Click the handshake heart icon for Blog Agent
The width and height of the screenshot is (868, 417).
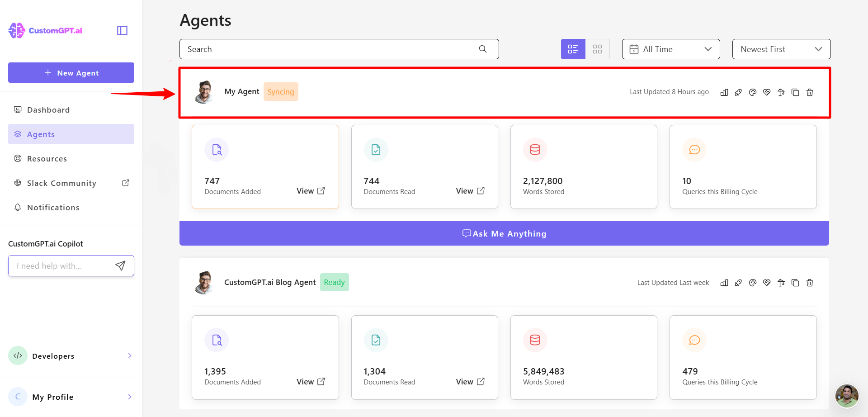point(767,283)
